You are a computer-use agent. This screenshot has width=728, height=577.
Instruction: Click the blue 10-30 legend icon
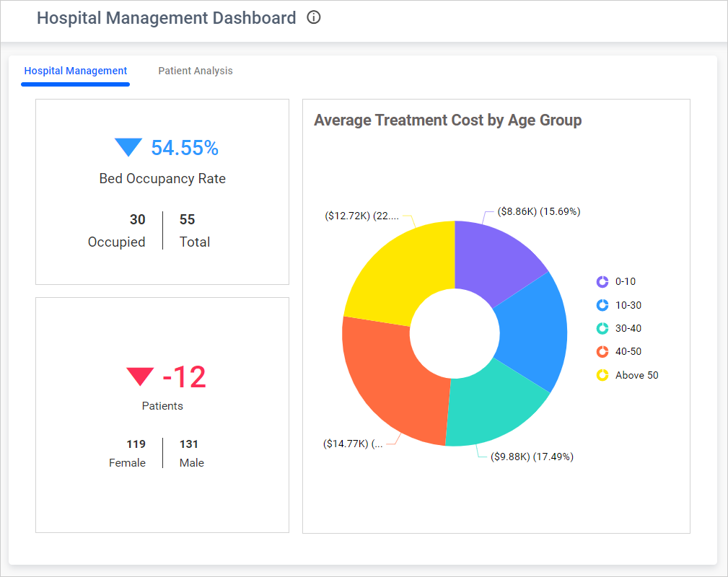[x=602, y=305]
